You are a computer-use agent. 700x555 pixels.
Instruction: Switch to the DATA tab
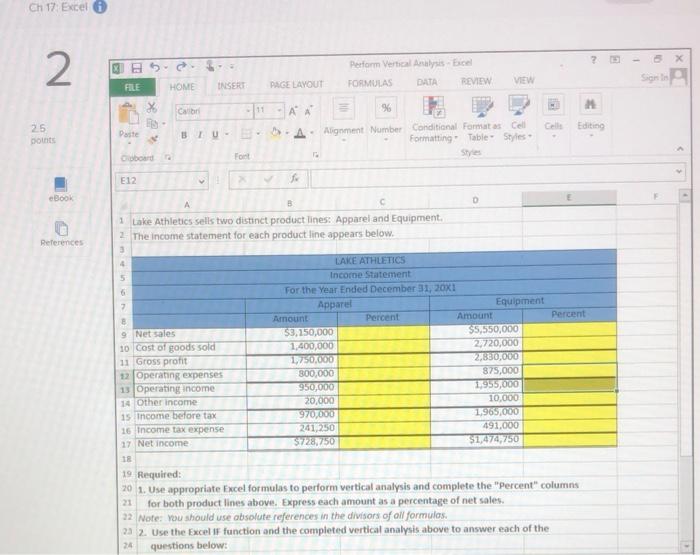click(x=427, y=82)
